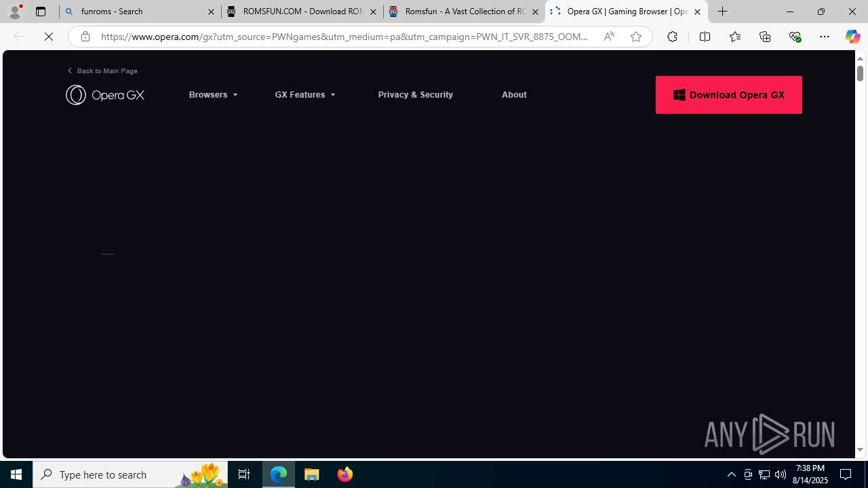The image size is (868, 488).
Task: Open the Action Center notifications
Action: click(x=846, y=474)
